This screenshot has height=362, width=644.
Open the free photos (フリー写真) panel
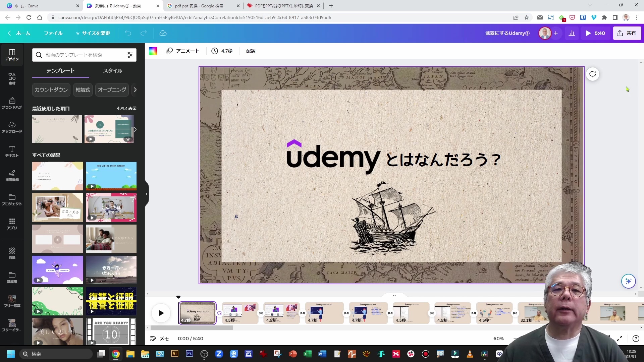12,301
